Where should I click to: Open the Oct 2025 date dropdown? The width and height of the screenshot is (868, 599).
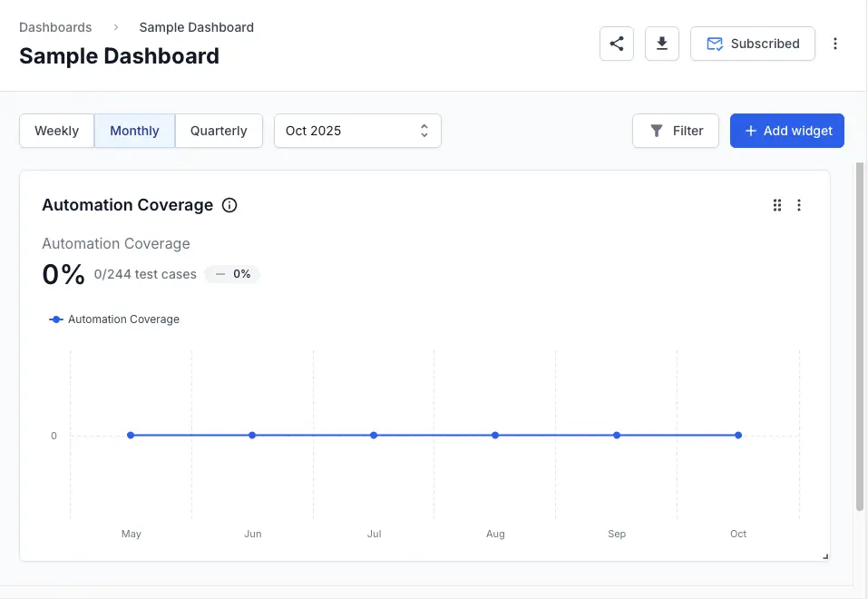click(x=357, y=131)
